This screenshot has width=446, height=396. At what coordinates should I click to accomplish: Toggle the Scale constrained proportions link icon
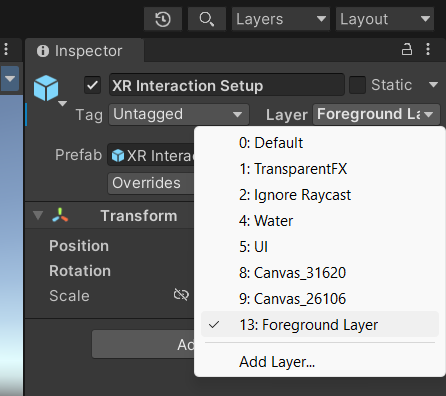pos(181,294)
